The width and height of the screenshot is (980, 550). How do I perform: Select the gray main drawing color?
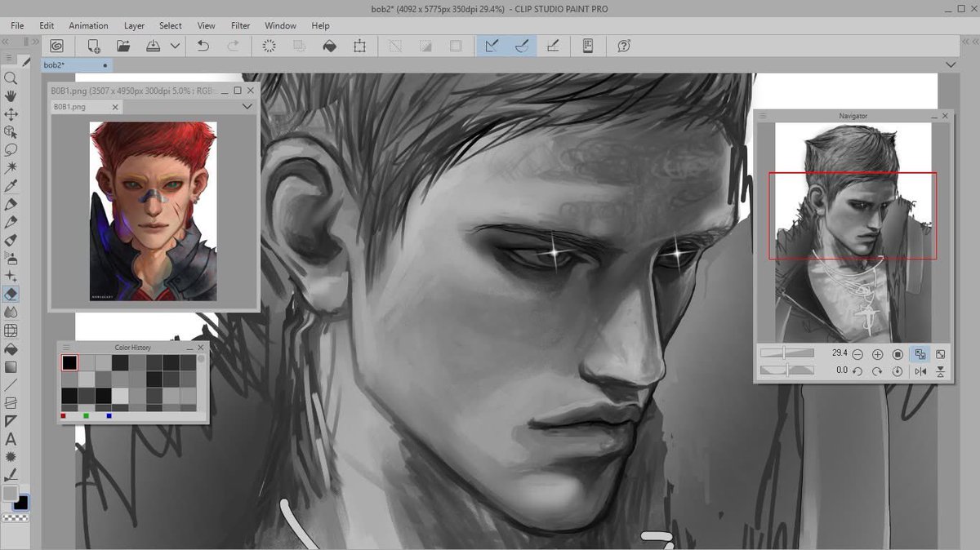point(10,493)
